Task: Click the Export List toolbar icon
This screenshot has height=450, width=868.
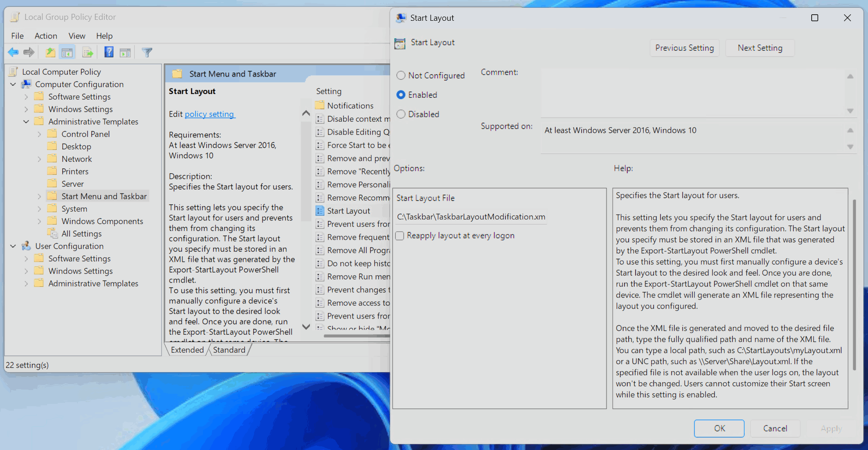Action: [88, 53]
